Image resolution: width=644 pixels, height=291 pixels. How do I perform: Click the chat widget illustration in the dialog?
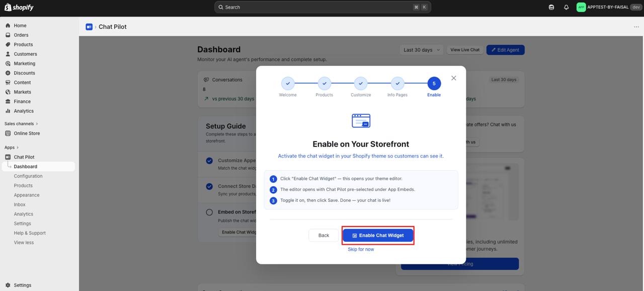point(361,121)
